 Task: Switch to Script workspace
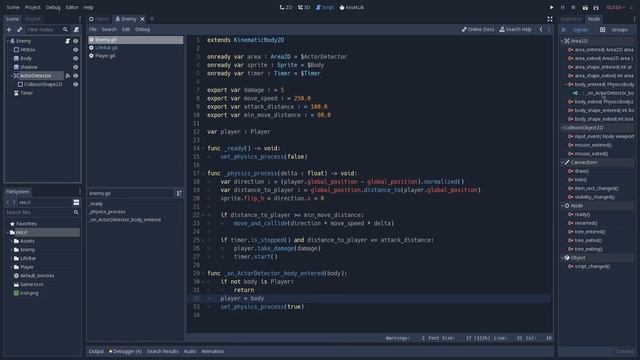click(325, 7)
